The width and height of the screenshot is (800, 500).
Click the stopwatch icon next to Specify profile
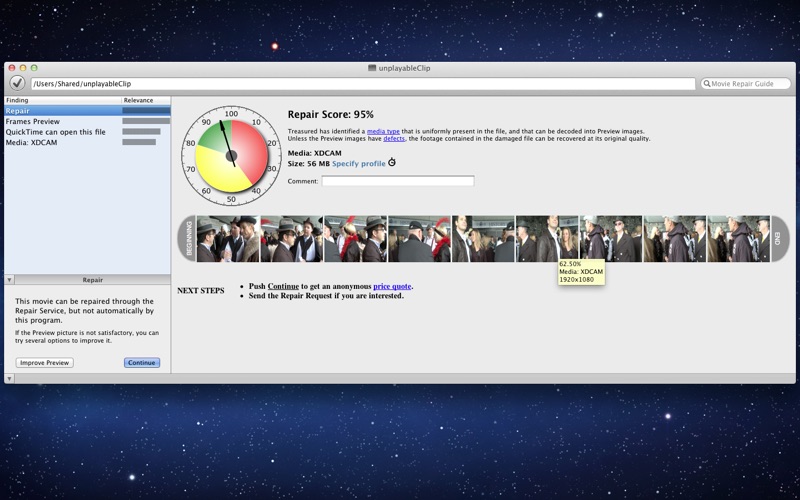click(392, 162)
